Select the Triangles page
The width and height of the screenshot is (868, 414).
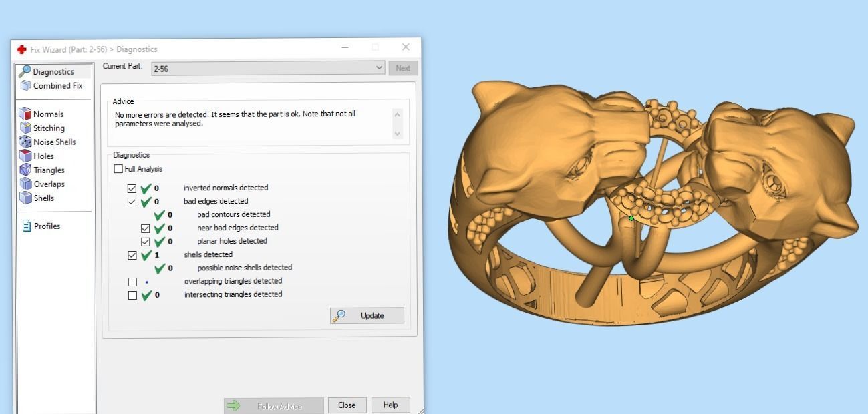coord(49,170)
